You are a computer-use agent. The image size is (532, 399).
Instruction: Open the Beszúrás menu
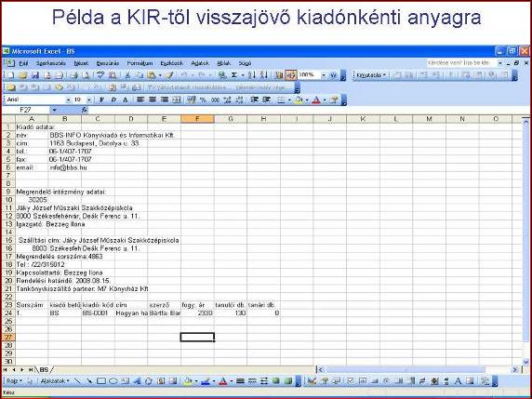point(108,63)
